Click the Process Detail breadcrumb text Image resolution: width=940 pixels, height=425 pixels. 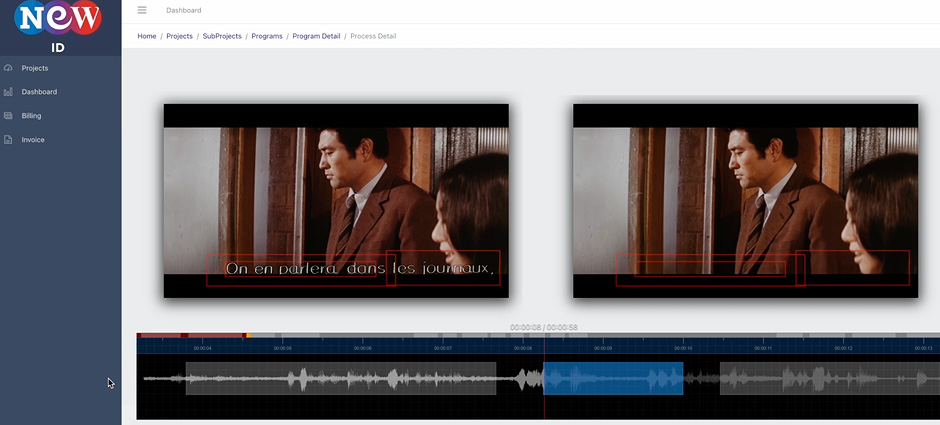[x=373, y=36]
